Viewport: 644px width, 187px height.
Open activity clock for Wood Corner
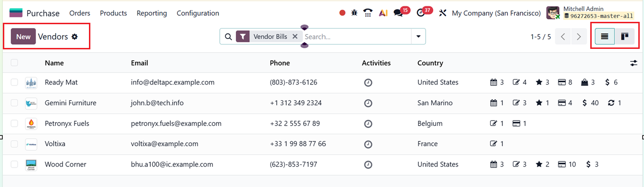click(368, 165)
